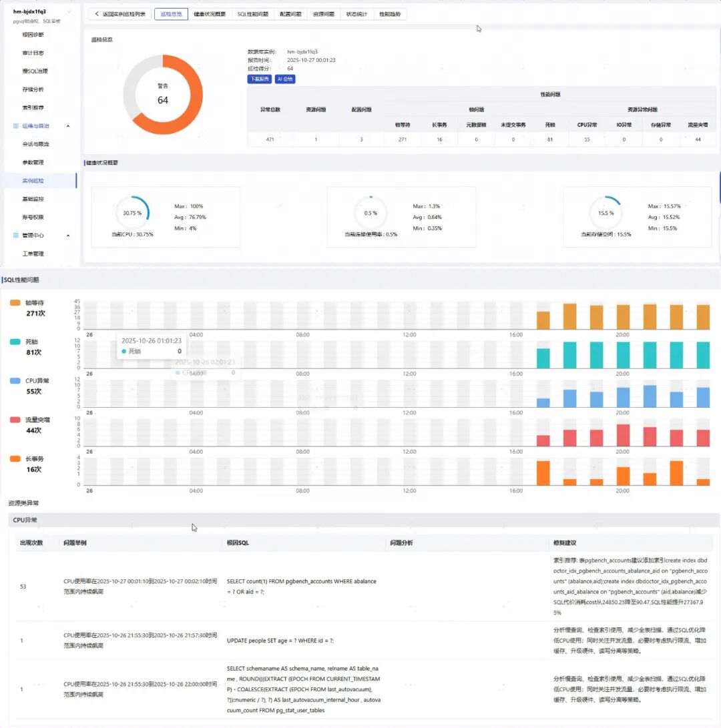Viewport: 721px width, 728px height.
Task: Open 慢SQL治理 in the sidebar
Action: (35, 71)
